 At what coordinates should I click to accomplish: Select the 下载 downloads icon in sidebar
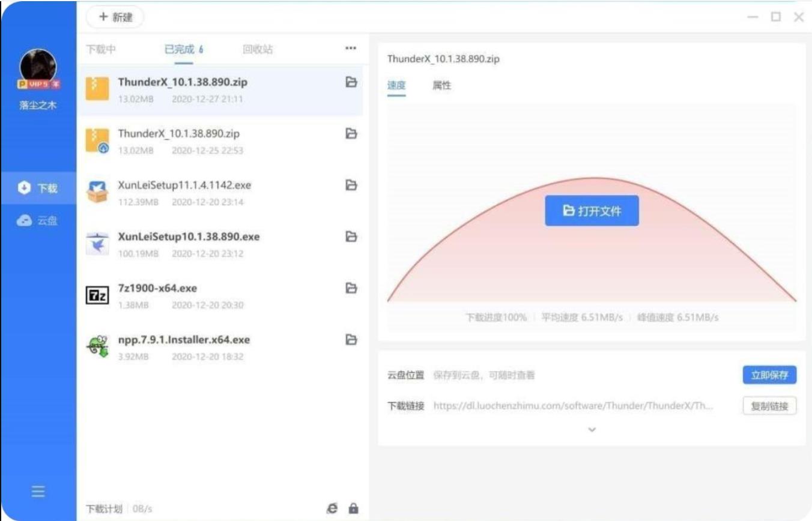click(37, 186)
